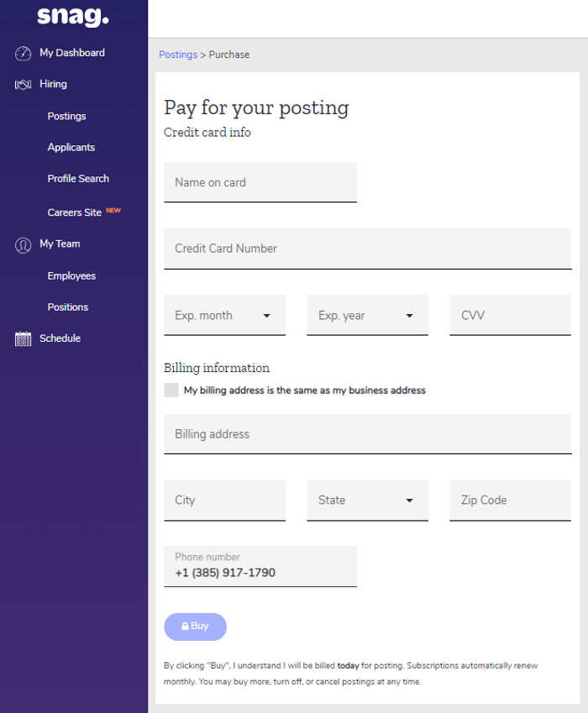Click the Hiring handshake icon
Image resolution: width=588 pixels, height=713 pixels.
(x=24, y=85)
